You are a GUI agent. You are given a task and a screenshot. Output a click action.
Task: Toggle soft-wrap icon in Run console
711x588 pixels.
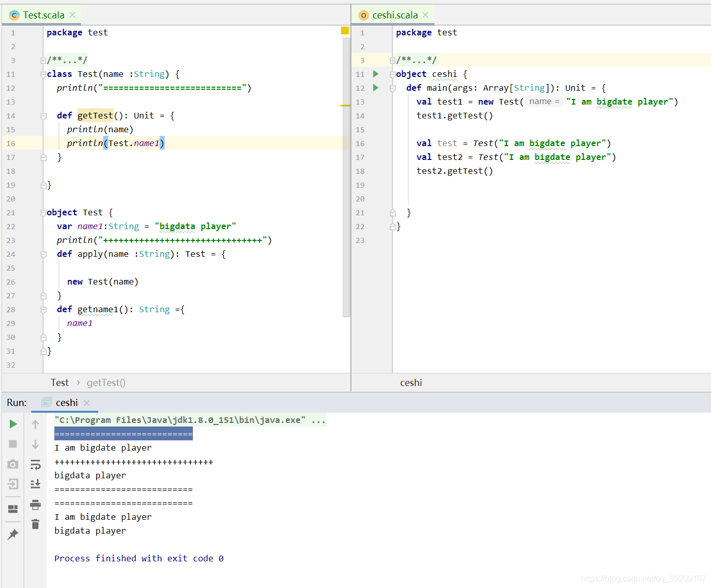pyautogui.click(x=35, y=464)
